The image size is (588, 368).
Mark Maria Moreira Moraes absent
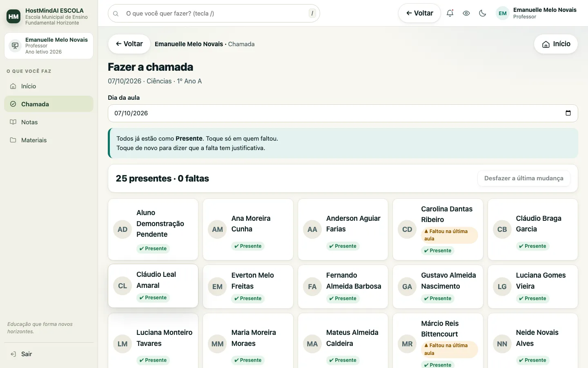click(x=248, y=341)
